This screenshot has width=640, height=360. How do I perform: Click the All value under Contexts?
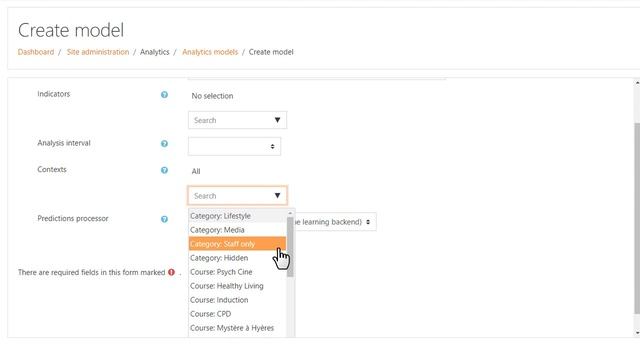[196, 171]
